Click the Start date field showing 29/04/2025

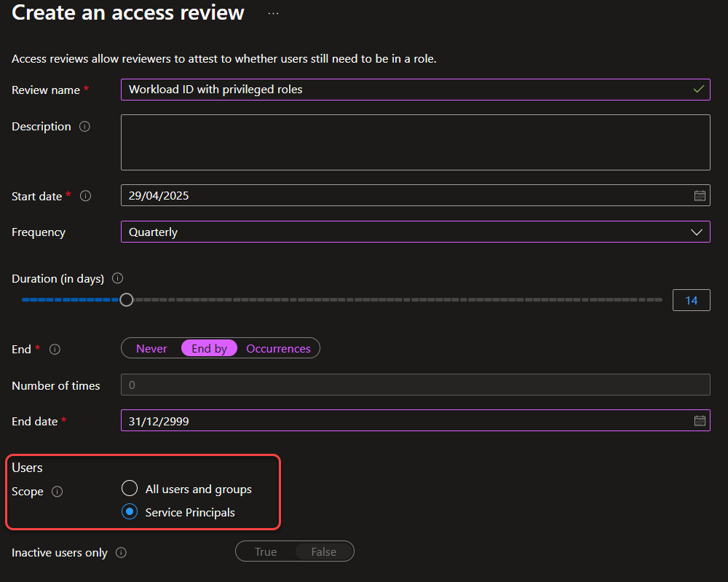pyautogui.click(x=416, y=195)
